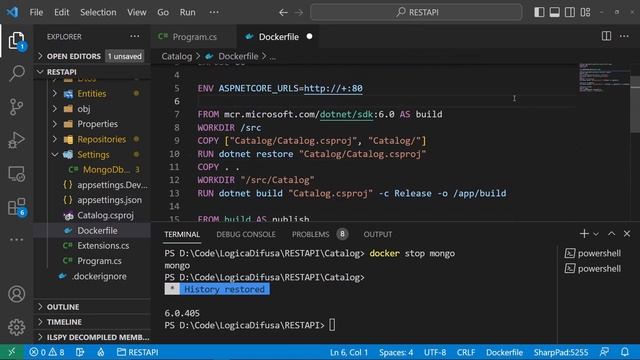Click the feedback icon in status bar

[604, 352]
